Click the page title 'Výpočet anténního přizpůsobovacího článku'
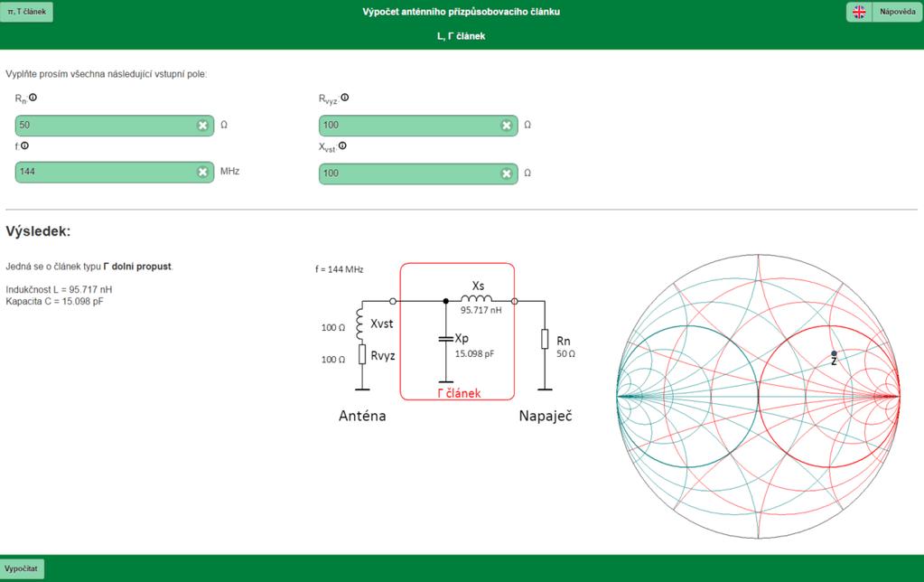This screenshot has width=924, height=582. pos(462,12)
